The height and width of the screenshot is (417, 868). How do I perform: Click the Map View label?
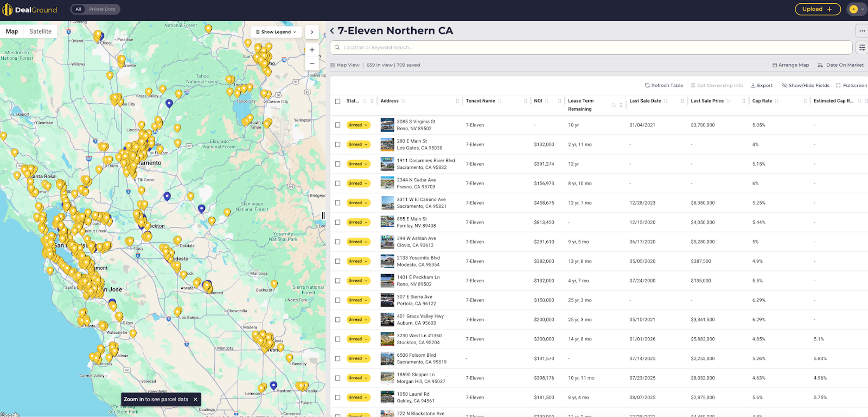(345, 65)
